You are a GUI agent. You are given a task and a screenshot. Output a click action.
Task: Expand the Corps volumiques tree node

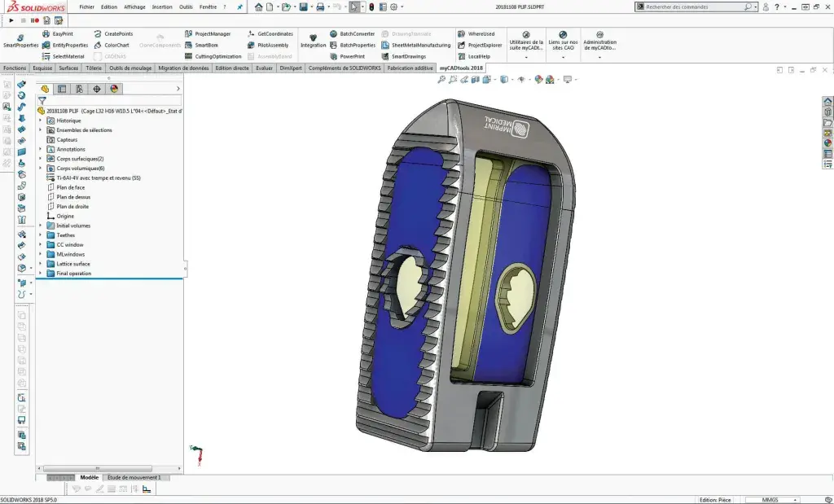click(40, 169)
